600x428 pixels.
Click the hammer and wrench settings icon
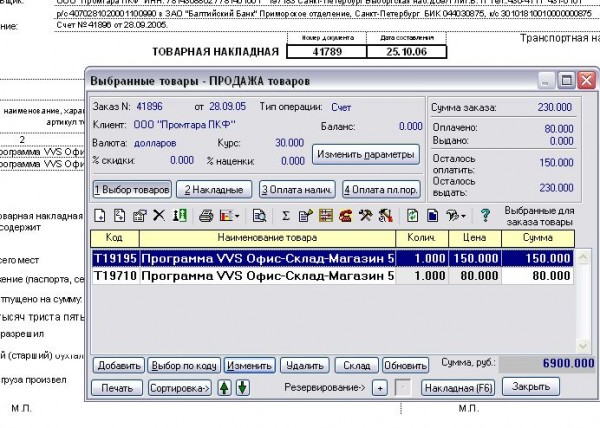[x=366, y=215]
